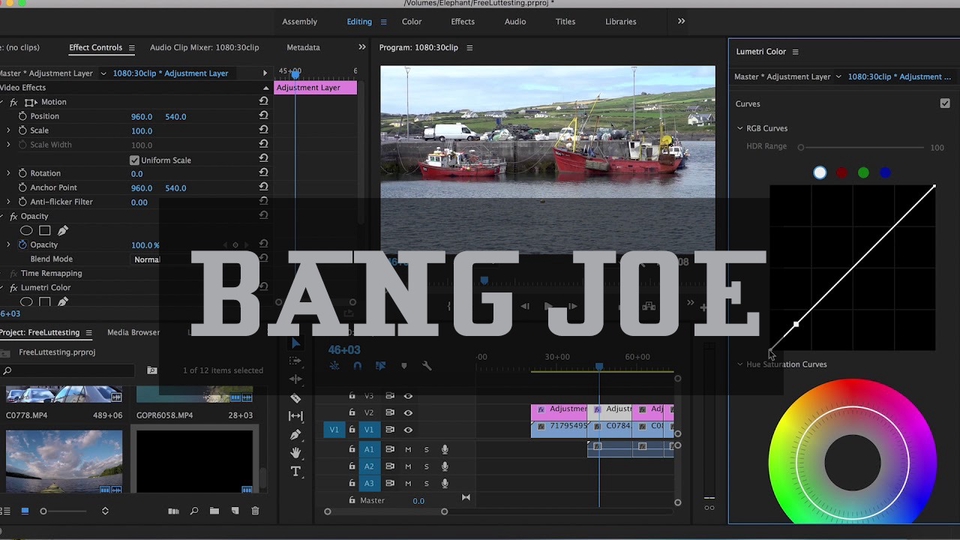960x540 pixels.
Task: Disable the Curves section checkbox
Action: coord(945,103)
